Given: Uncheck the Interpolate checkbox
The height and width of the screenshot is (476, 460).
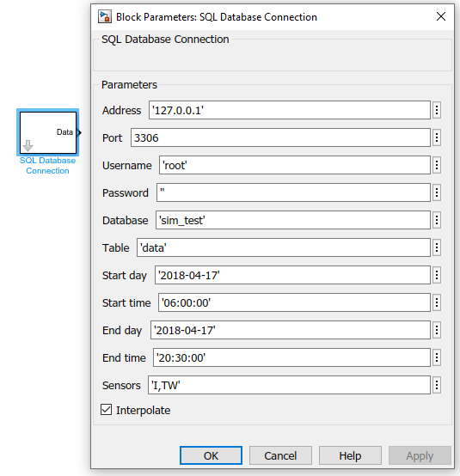Looking at the screenshot, I should [x=106, y=410].
